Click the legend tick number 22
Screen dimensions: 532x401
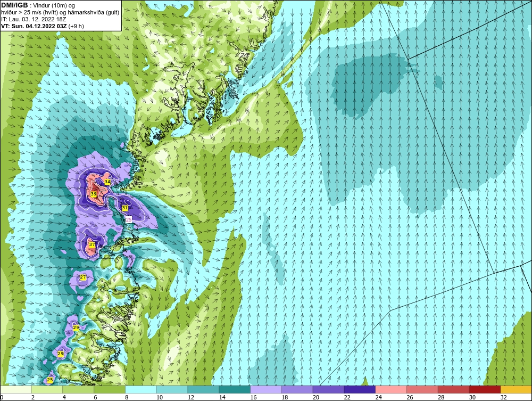tap(347, 397)
